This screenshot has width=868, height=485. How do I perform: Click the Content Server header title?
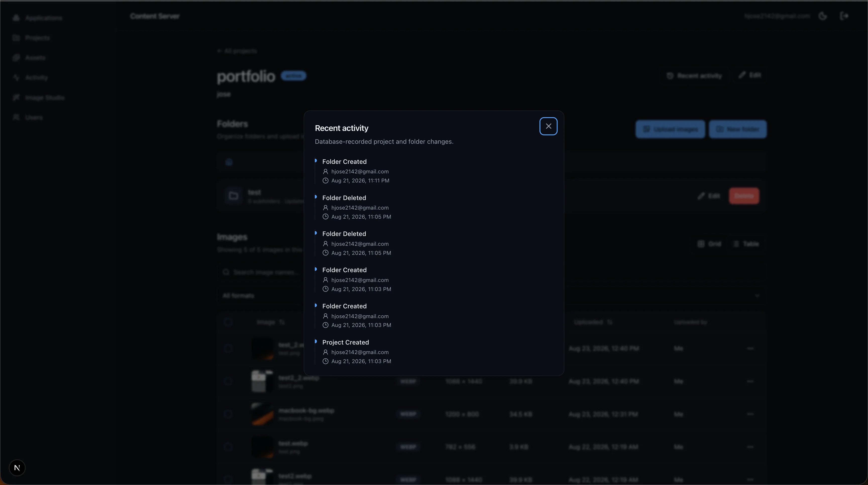point(155,16)
